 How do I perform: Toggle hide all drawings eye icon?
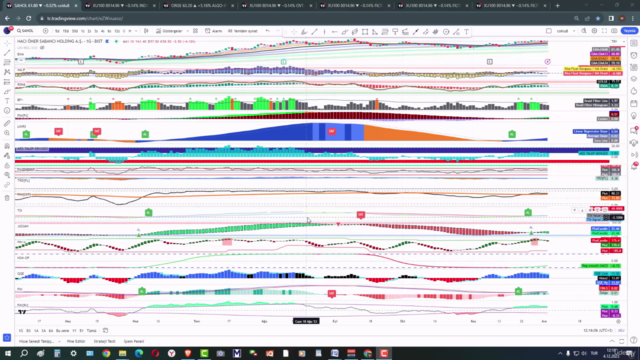point(7,175)
